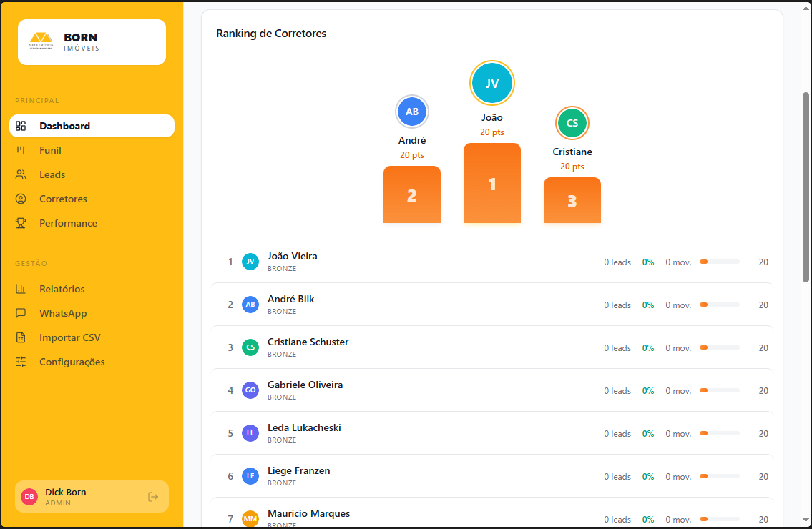Image resolution: width=812 pixels, height=529 pixels.
Task: Click the logout icon next to Dick Born
Action: coord(153,496)
